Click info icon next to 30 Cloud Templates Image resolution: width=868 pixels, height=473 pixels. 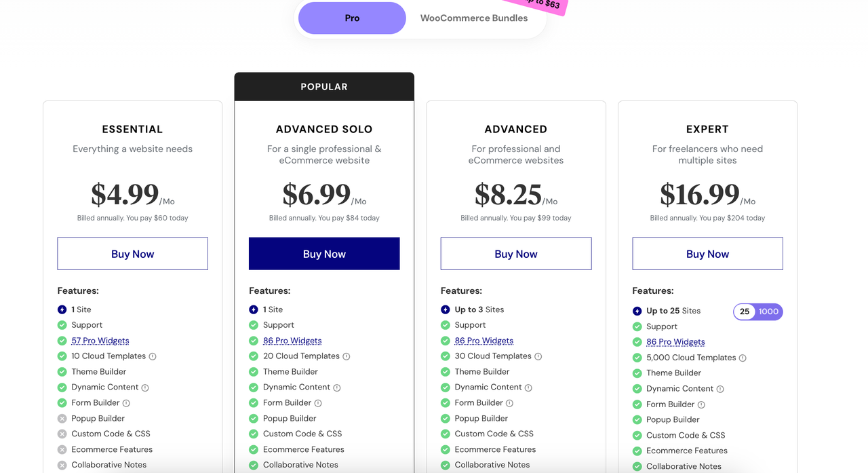tap(538, 356)
